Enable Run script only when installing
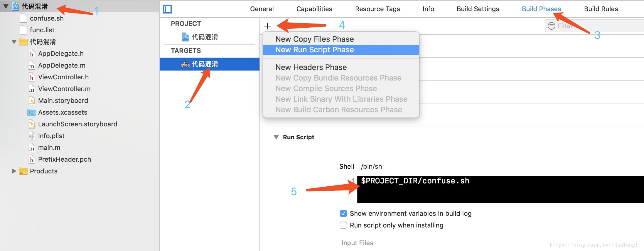Screen dimensions: 644x251 [343, 225]
